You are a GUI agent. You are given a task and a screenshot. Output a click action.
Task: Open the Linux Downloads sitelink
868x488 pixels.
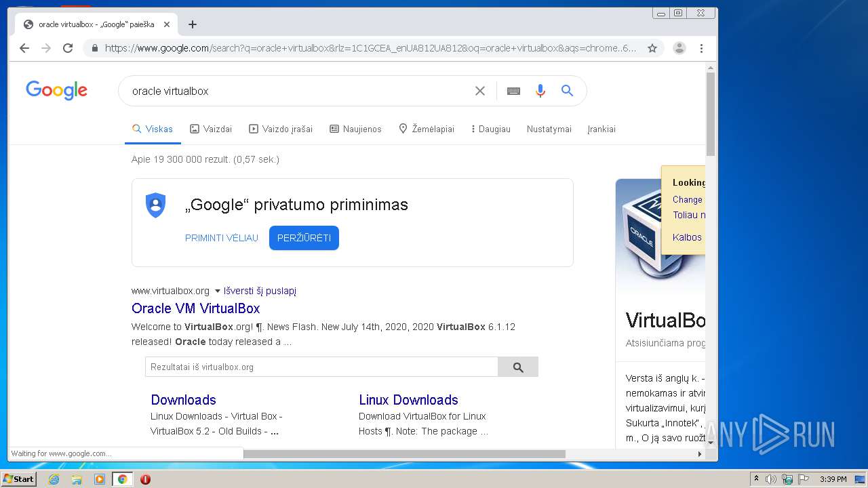coord(409,400)
